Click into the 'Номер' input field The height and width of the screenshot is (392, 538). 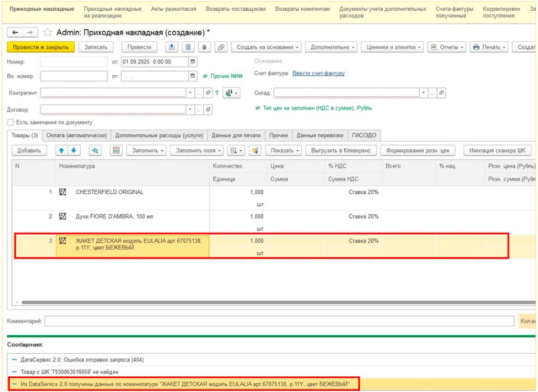pyautogui.click(x=74, y=62)
